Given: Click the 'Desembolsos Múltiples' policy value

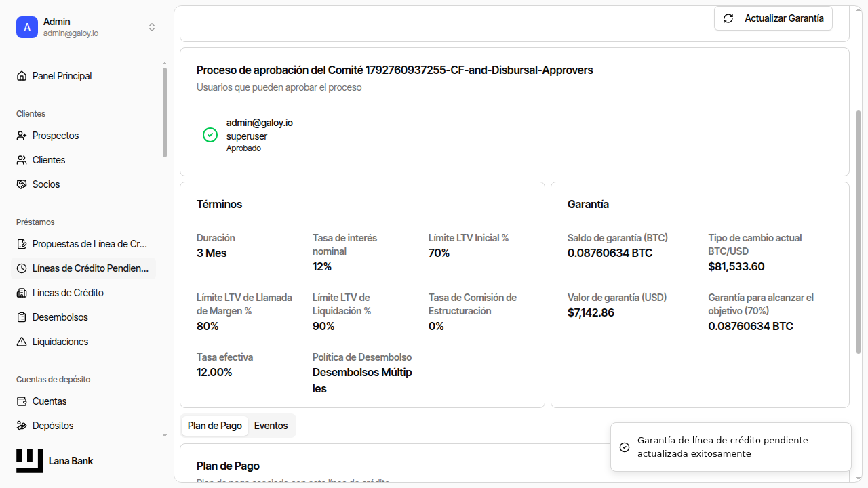Looking at the screenshot, I should pyautogui.click(x=362, y=380).
